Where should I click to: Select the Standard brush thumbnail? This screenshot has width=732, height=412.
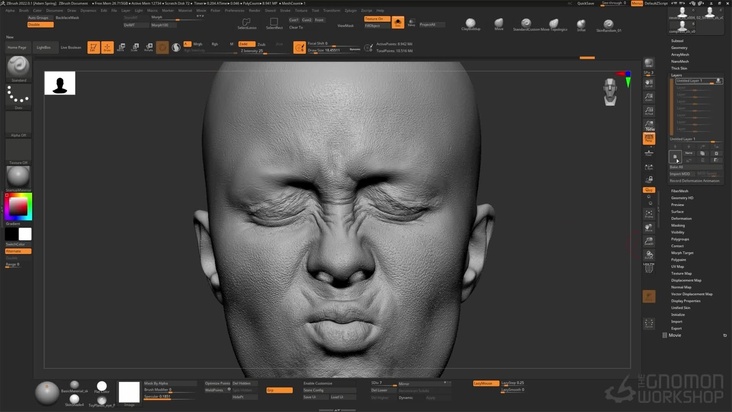[x=18, y=67]
